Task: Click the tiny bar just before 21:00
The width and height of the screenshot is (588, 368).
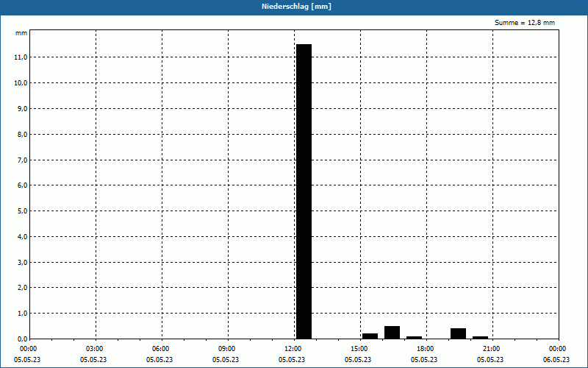Action: [481, 338]
